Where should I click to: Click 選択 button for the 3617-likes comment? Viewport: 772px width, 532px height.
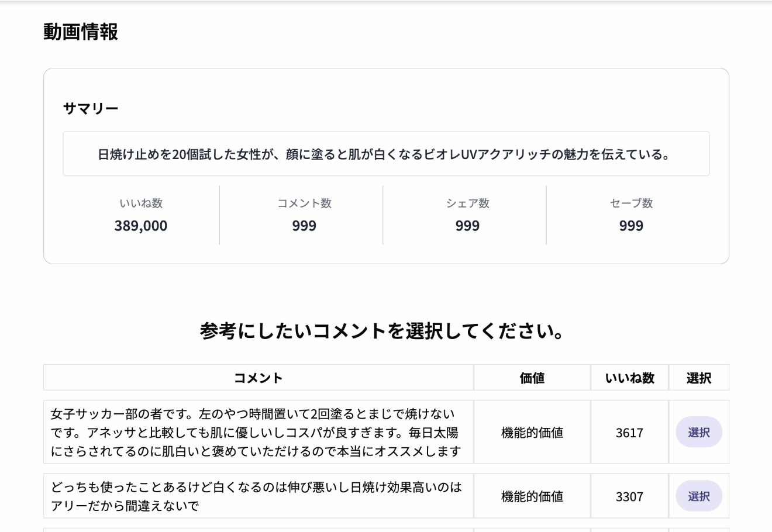(x=698, y=432)
